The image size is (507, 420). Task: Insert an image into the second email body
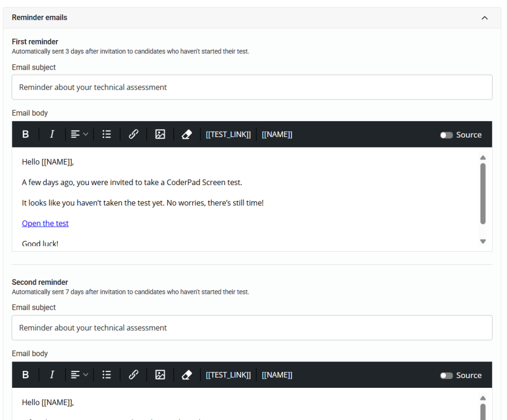tap(160, 374)
